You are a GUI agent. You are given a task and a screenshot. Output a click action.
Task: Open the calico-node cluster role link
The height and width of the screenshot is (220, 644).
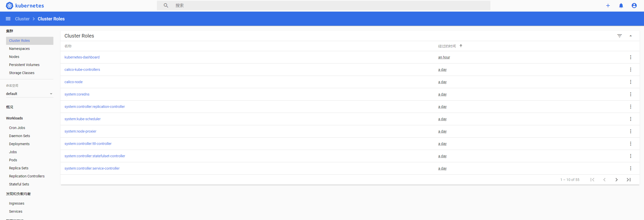coord(74,82)
